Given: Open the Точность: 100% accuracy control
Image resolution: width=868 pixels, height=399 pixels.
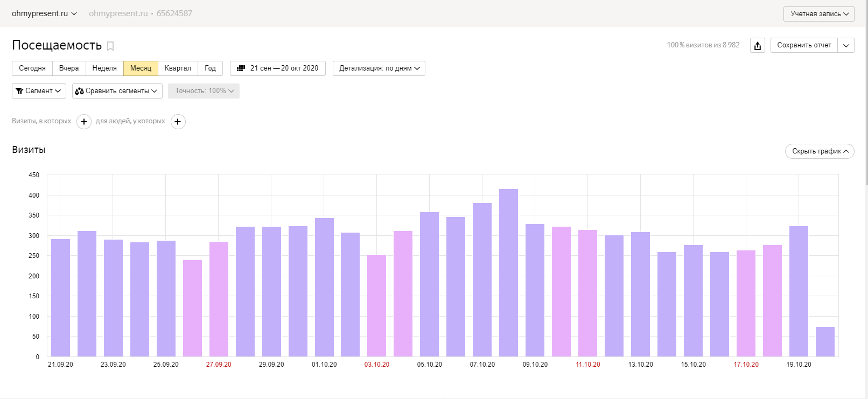Looking at the screenshot, I should [x=204, y=91].
